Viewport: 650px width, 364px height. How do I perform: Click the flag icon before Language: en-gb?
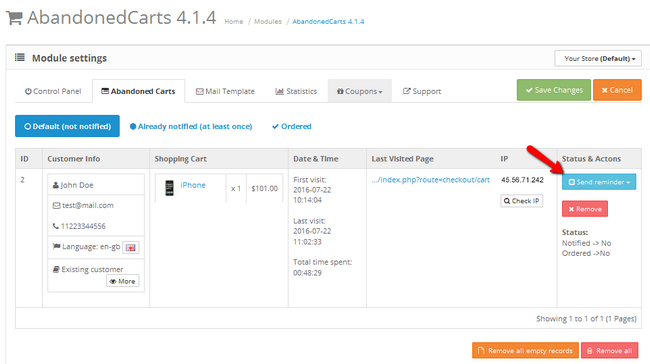[x=57, y=247]
